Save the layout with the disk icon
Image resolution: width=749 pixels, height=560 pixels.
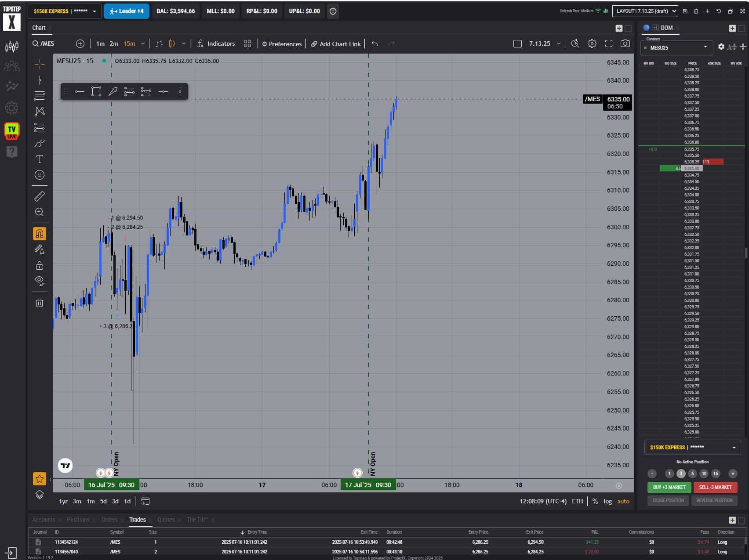coord(685,11)
